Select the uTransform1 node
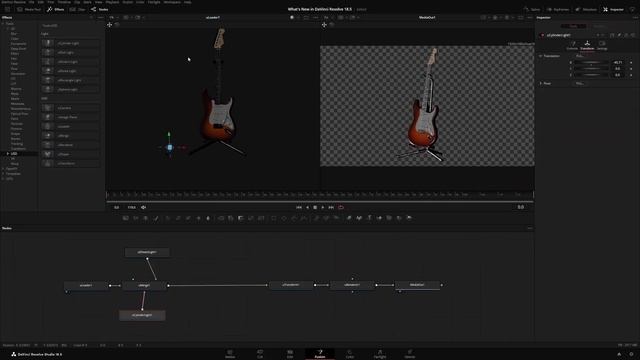The height and width of the screenshot is (360, 640). pos(291,284)
